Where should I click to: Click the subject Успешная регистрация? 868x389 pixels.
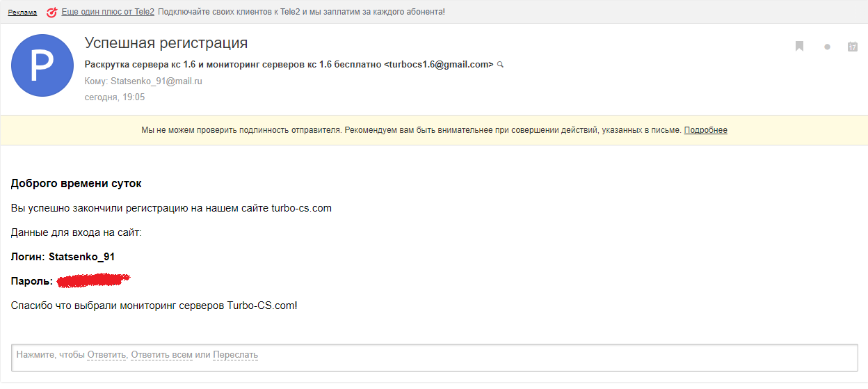(x=166, y=43)
